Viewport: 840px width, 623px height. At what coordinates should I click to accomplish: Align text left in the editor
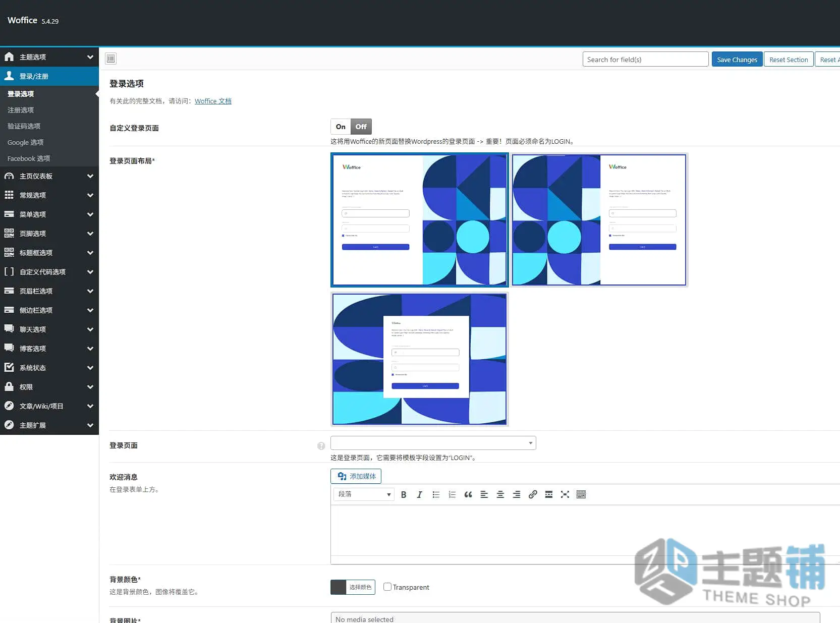coord(484,494)
